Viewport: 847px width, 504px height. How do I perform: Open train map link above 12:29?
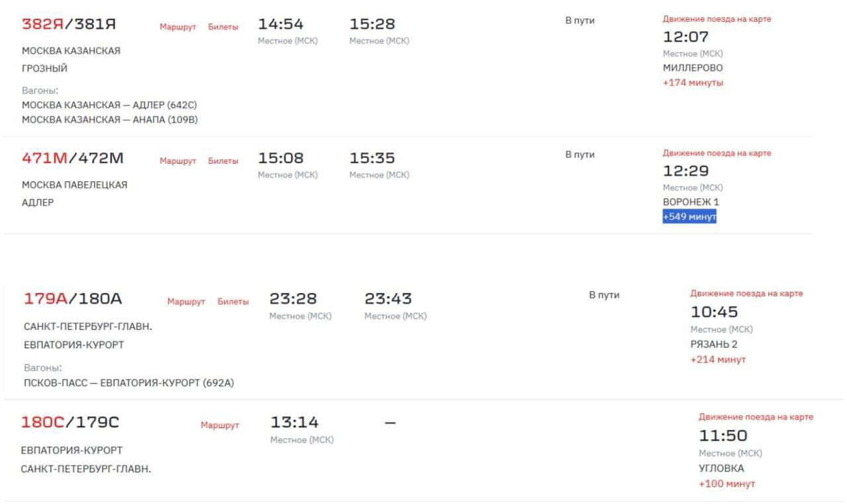coord(717,153)
